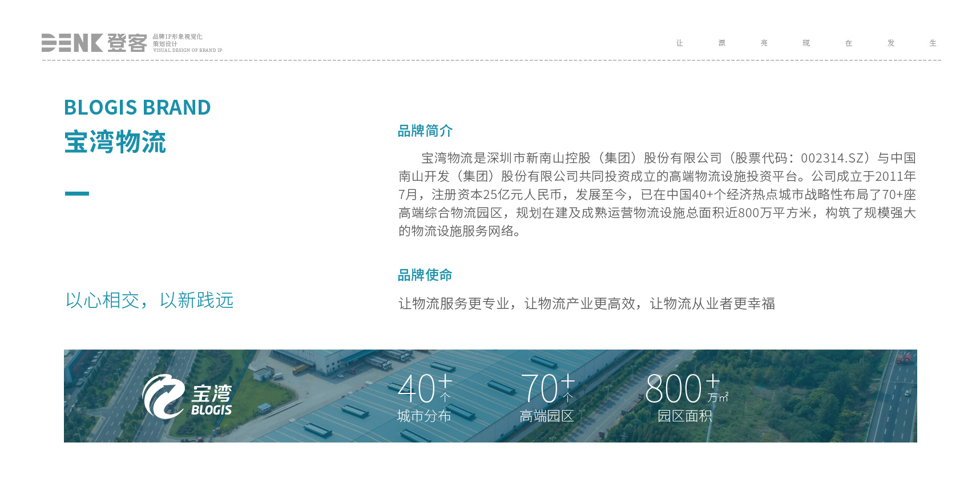Select the 40+ city distribution figure
980x479 pixels.
[x=425, y=389]
